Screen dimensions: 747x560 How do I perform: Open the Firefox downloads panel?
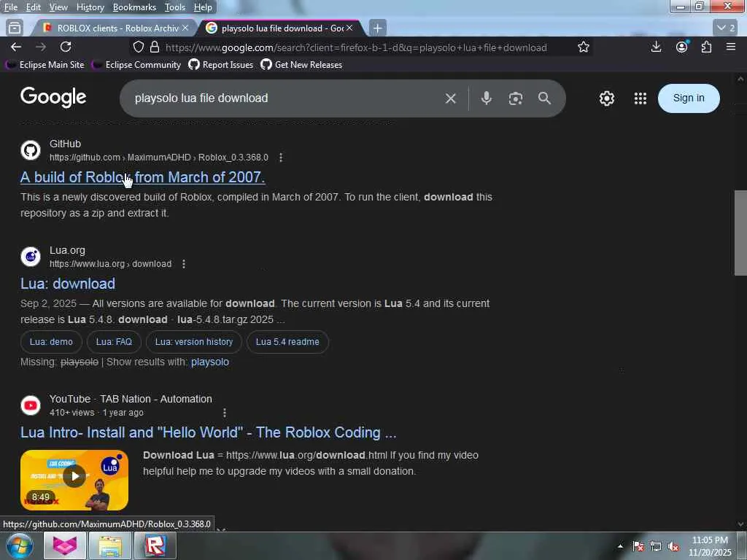pos(656,47)
